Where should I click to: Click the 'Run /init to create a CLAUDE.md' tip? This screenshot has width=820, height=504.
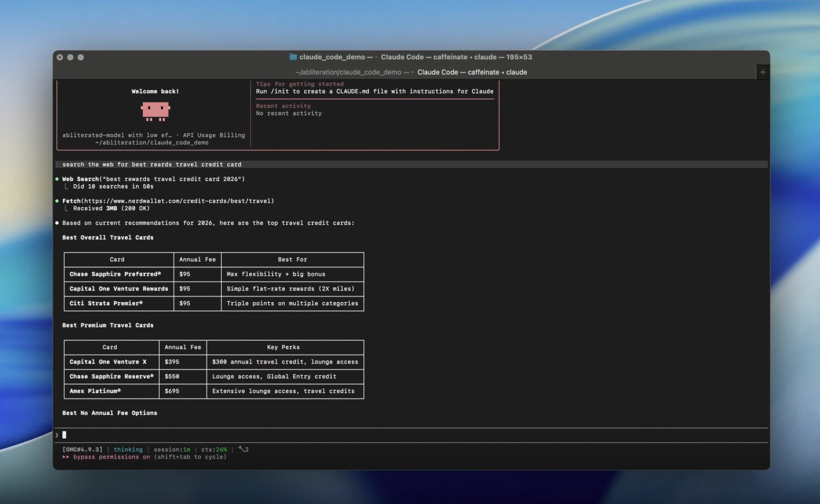pyautogui.click(x=374, y=92)
